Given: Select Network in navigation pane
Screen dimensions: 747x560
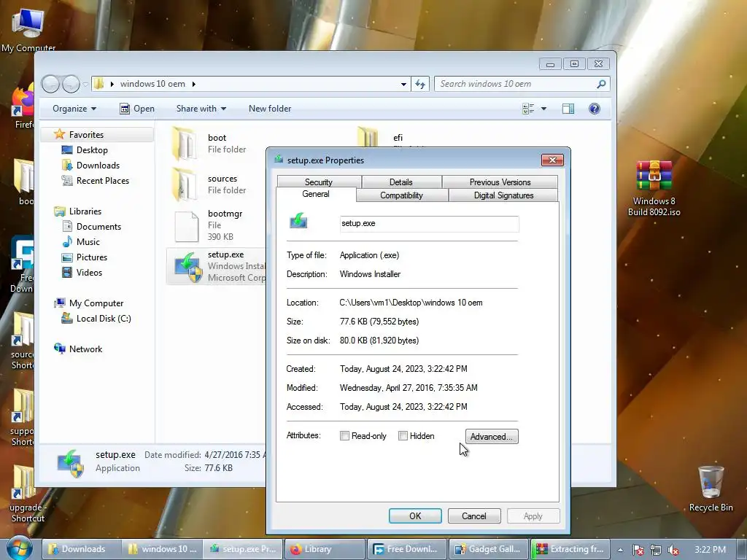Looking at the screenshot, I should pos(85,349).
